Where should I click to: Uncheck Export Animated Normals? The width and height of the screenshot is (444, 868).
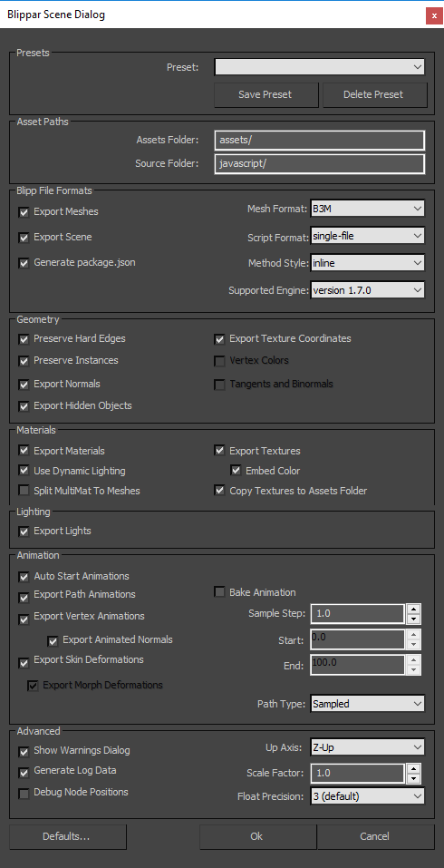[53, 641]
